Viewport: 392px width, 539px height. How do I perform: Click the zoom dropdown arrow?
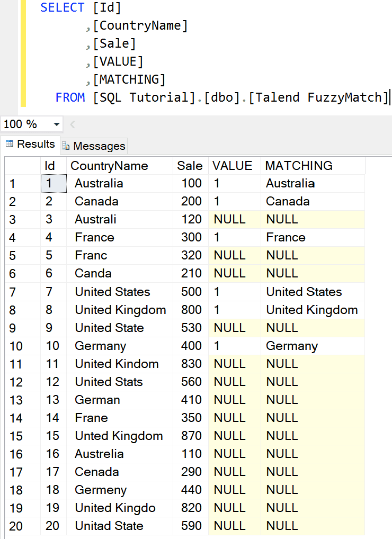57,123
